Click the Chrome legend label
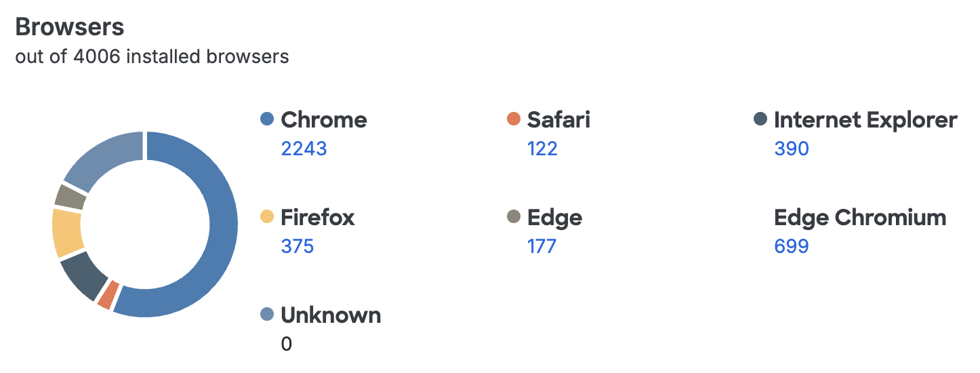The image size is (980, 373). tap(323, 120)
